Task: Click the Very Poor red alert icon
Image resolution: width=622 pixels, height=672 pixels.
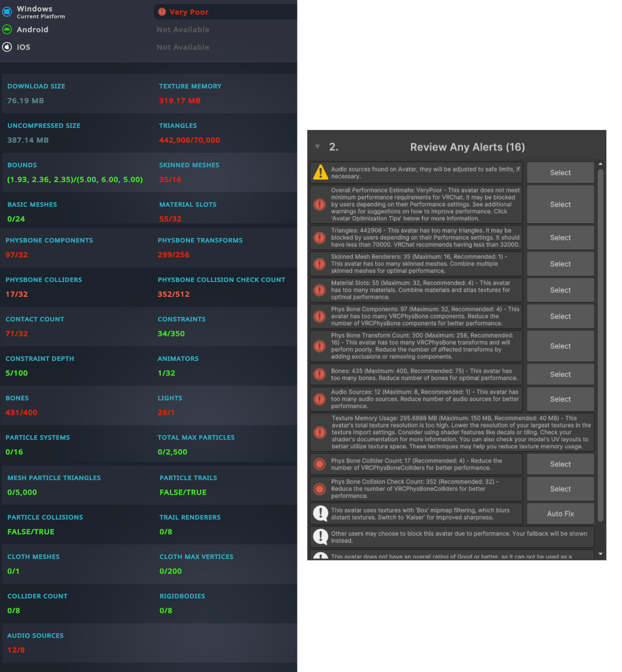Action: (x=162, y=12)
